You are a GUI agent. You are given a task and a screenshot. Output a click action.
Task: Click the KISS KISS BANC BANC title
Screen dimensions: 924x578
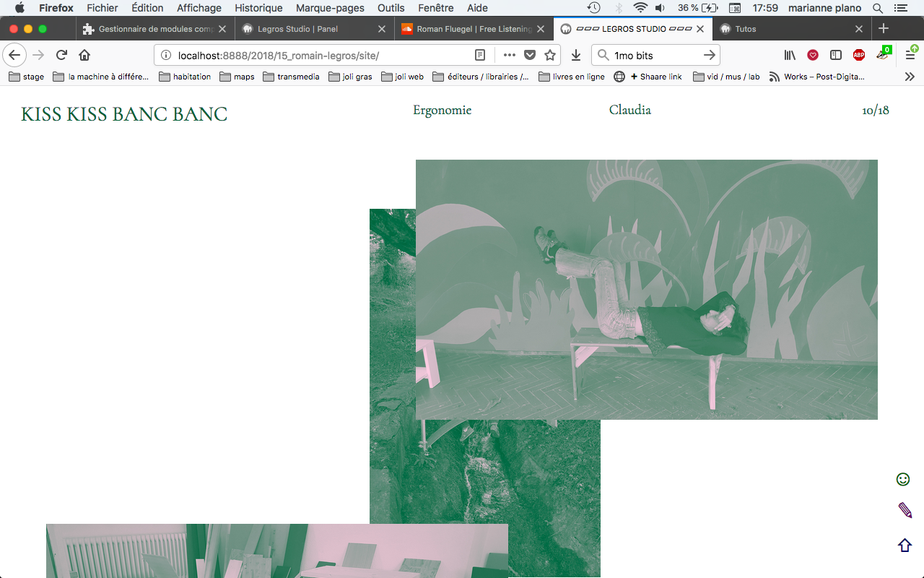pyautogui.click(x=124, y=114)
